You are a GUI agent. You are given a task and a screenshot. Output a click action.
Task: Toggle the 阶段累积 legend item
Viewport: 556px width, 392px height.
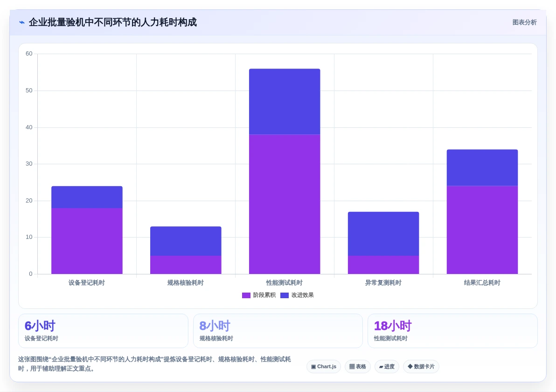(258, 295)
